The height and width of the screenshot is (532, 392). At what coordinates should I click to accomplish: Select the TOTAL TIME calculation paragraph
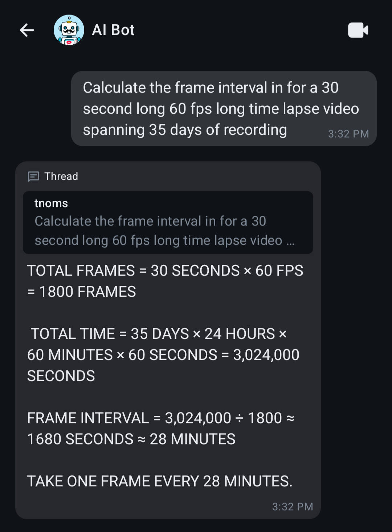click(163, 355)
